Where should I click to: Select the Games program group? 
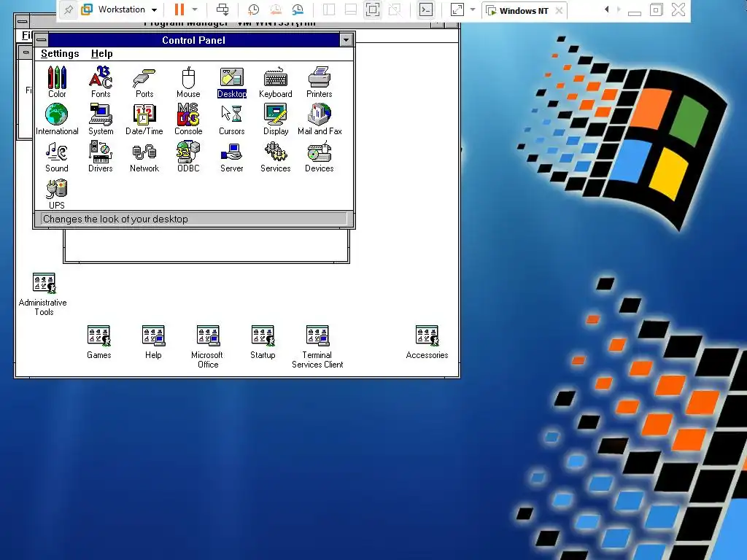coord(98,341)
